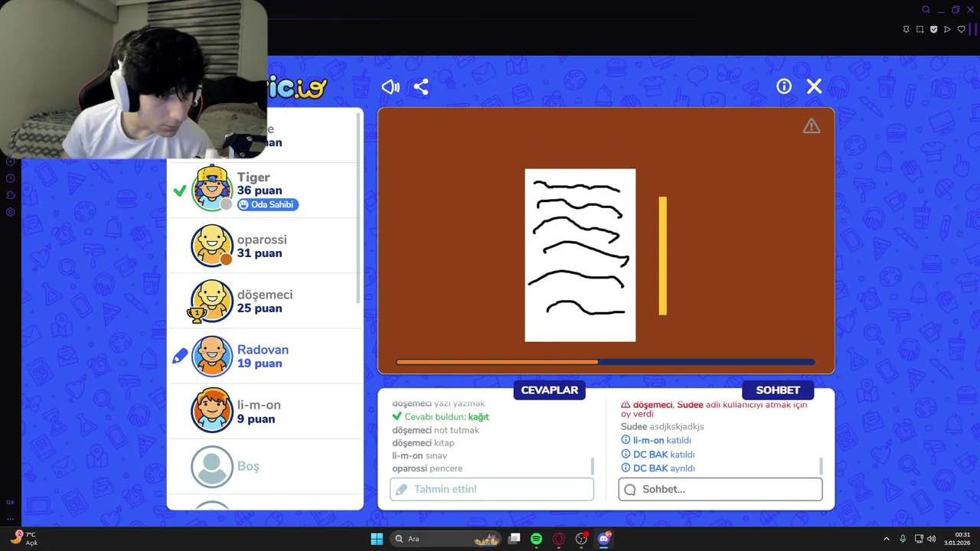The width and height of the screenshot is (980, 551).
Task: Click the player list scrollbar
Action: tap(360, 207)
